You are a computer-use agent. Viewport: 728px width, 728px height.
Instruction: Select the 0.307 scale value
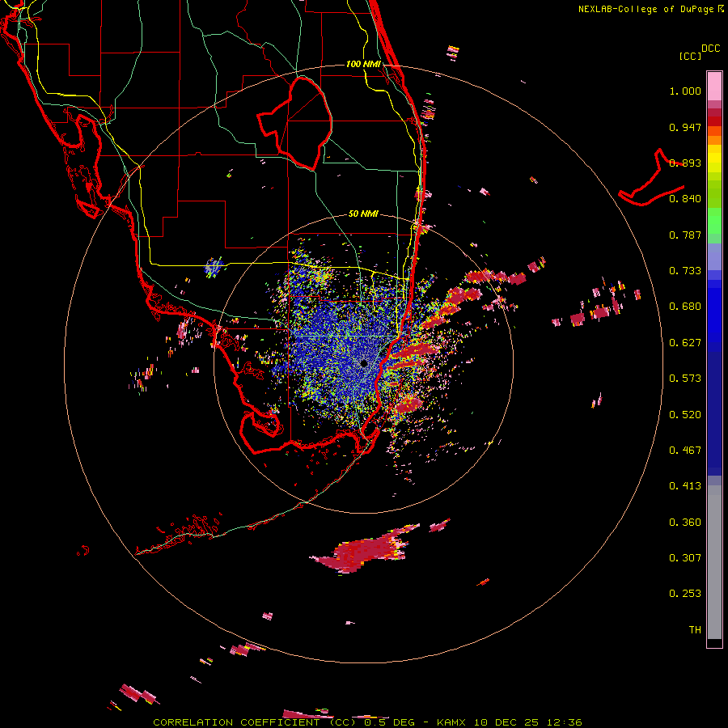pos(685,558)
